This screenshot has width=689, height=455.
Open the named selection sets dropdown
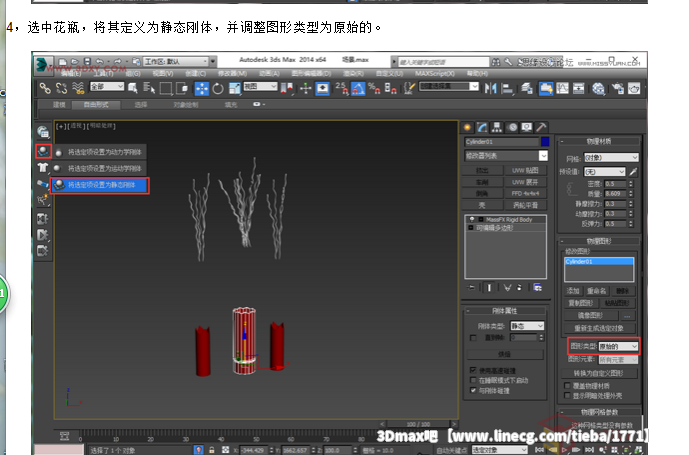click(x=449, y=87)
